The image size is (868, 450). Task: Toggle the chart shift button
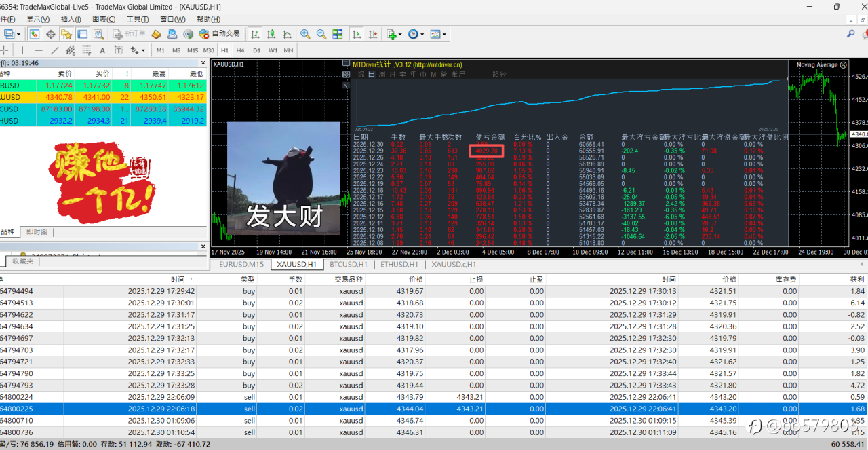(372, 34)
